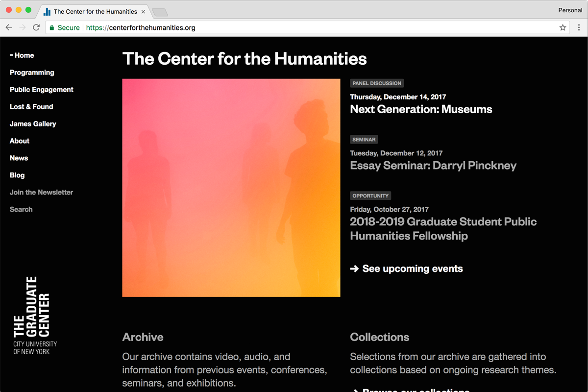Viewport: 588px width, 392px height.
Task: Open Join the Newsletter link
Action: [x=41, y=193]
